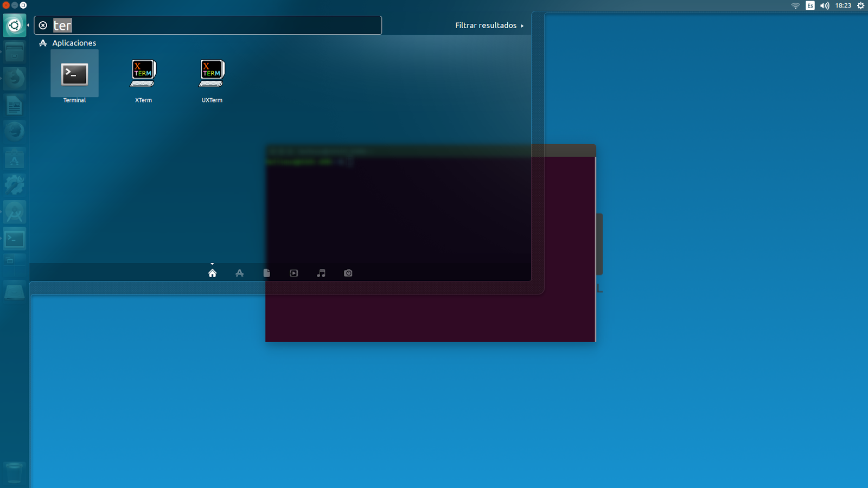The width and height of the screenshot is (868, 488).
Task: Open the network indicator in the panel
Action: pyautogui.click(x=795, y=5)
